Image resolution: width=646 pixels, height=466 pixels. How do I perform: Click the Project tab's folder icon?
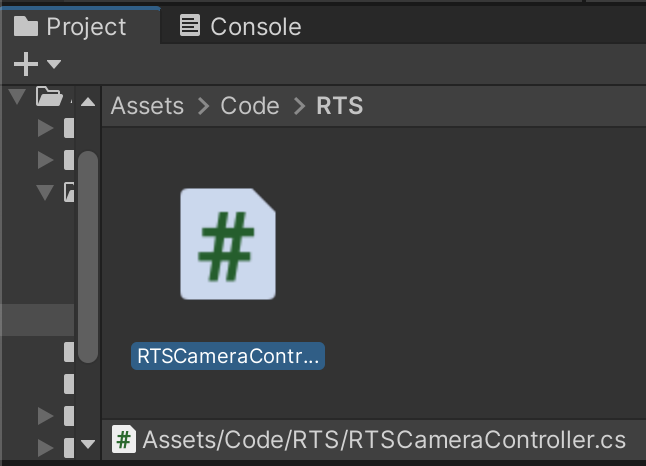pos(26,27)
